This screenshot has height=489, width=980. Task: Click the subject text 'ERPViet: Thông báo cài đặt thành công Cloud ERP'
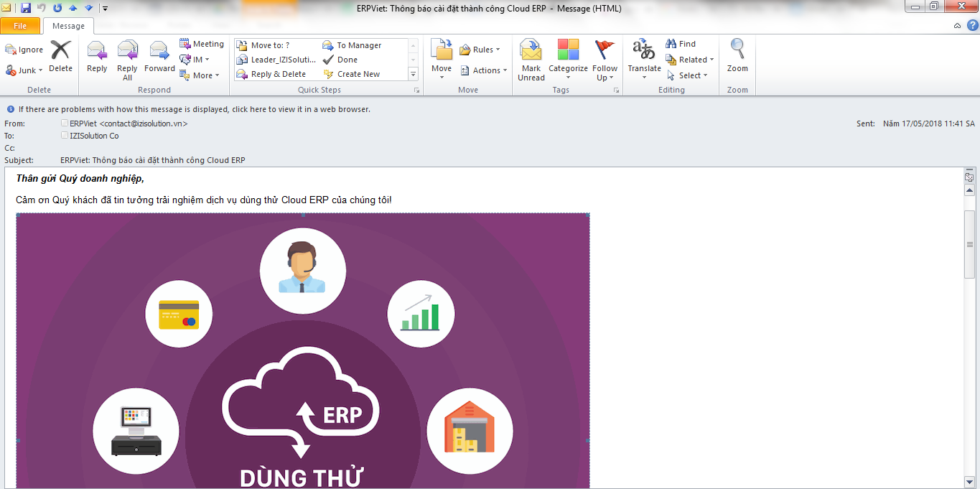click(x=153, y=160)
